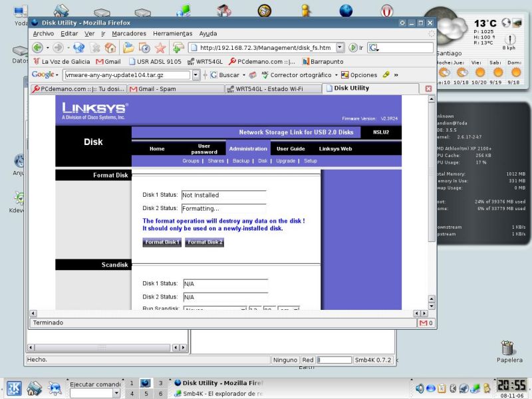
Task: Close the current tab with the red X
Action: coord(428,88)
